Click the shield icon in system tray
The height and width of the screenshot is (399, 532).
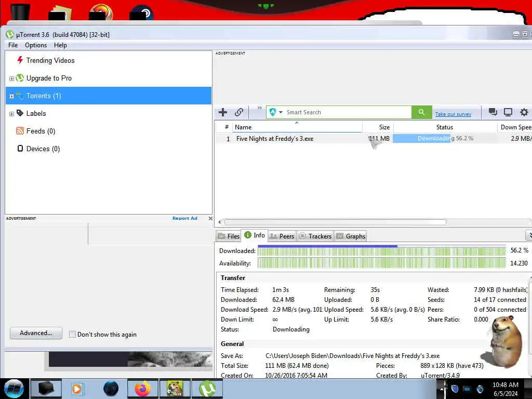pyautogui.click(x=455, y=389)
